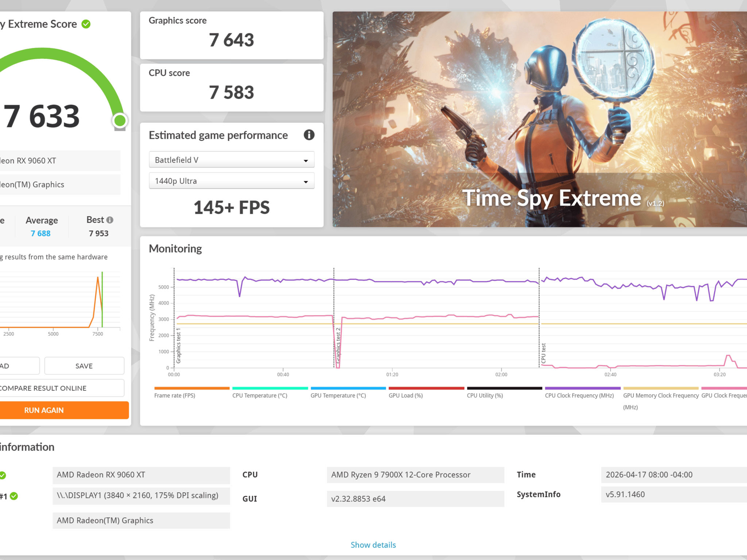
Task: Click the Time Spy Extreme benchmark image
Action: click(540, 119)
